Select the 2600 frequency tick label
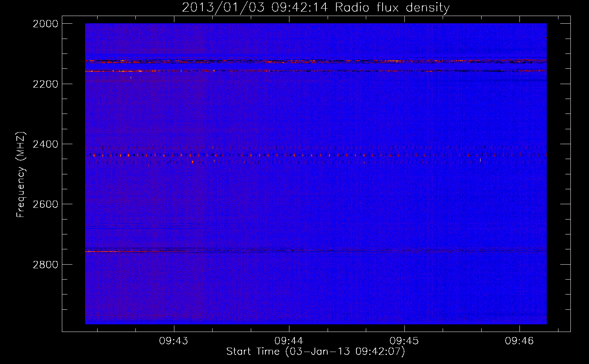 tap(46, 204)
